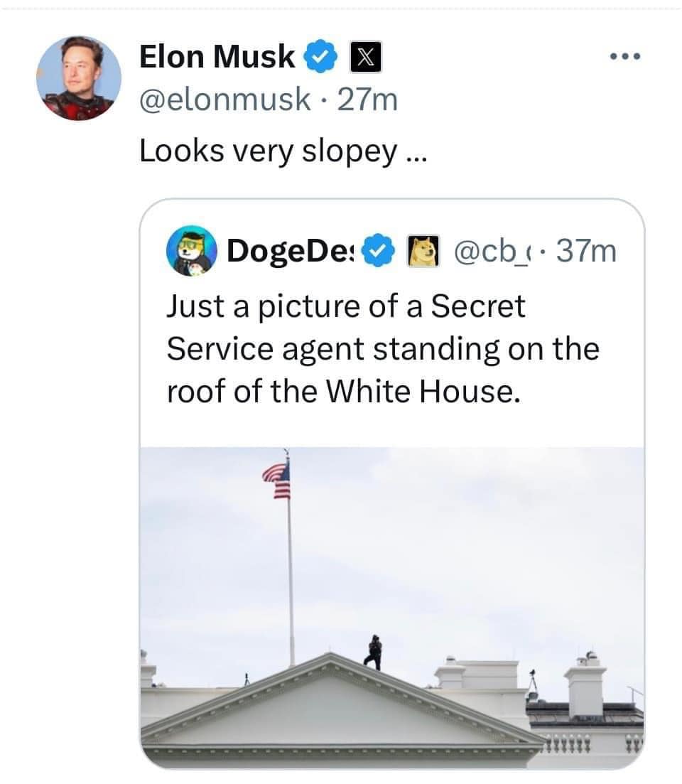Image resolution: width=682 pixels, height=784 pixels.
Task: Click the 37m timestamp in quoted post
Action: tap(588, 250)
